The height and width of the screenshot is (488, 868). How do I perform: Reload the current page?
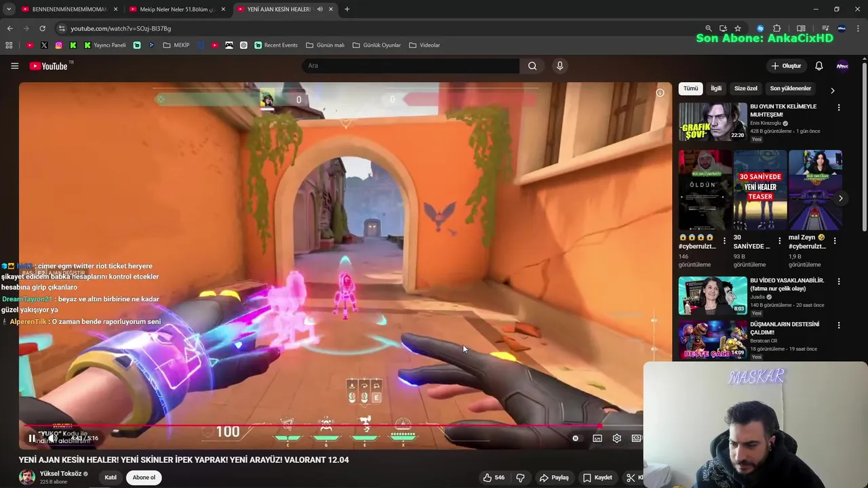tap(42, 28)
